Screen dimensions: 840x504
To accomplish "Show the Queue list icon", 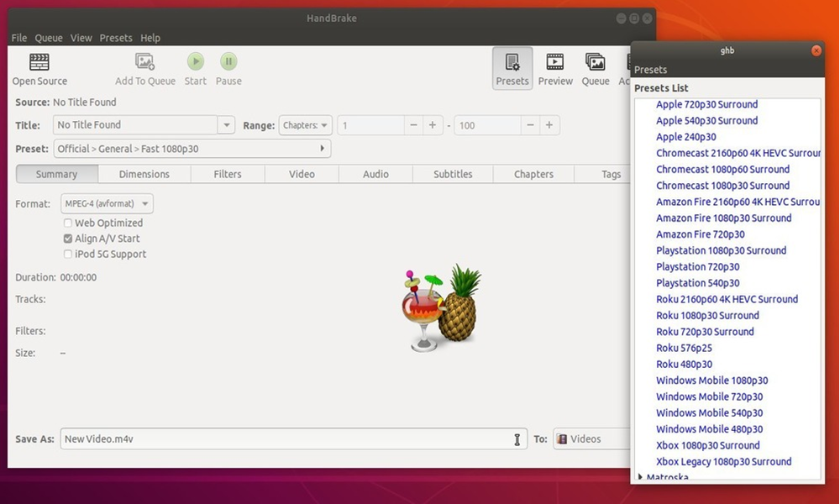I will [595, 62].
